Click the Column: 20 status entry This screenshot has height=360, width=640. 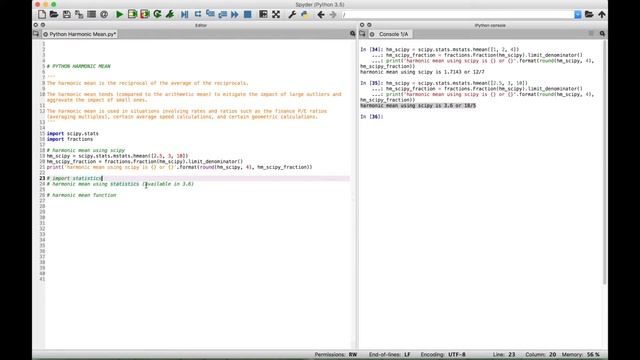coord(540,355)
